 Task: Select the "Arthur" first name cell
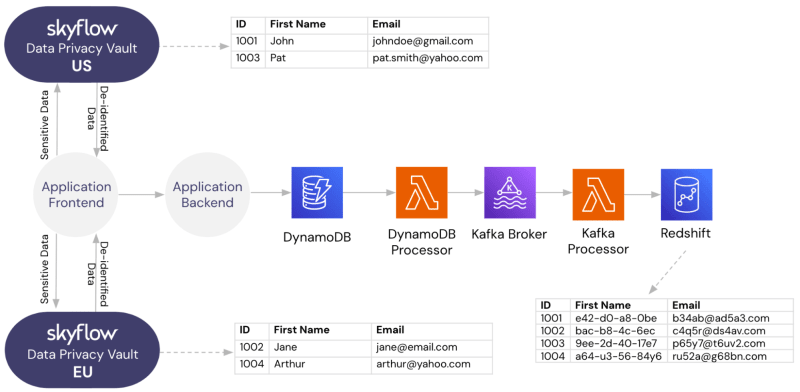[x=320, y=364]
